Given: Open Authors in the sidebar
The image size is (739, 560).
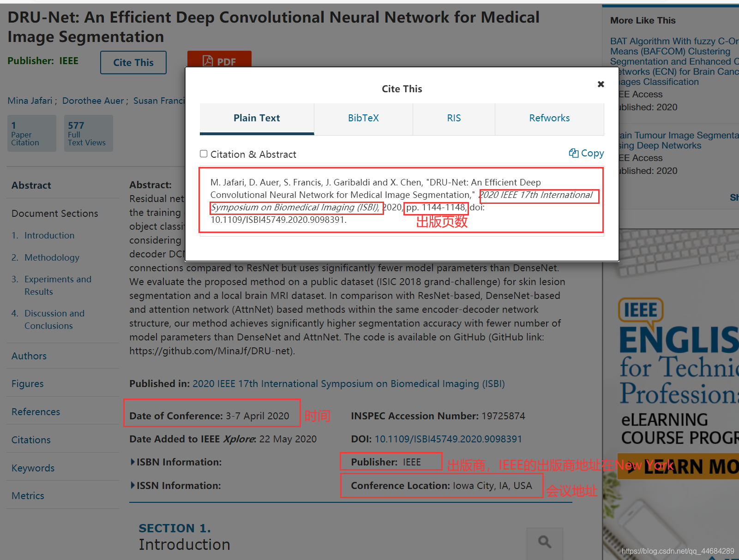Looking at the screenshot, I should (29, 356).
